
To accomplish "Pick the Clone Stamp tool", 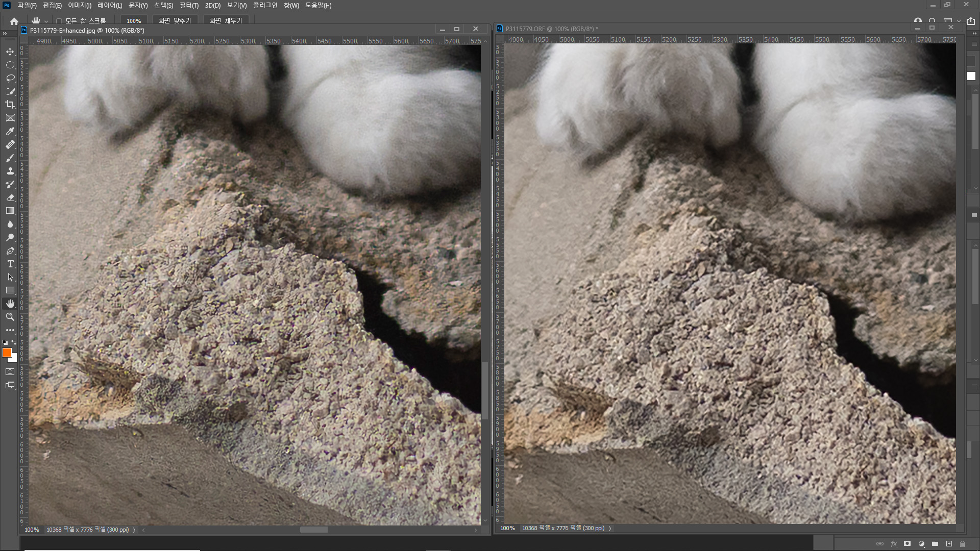I will coord(10,171).
